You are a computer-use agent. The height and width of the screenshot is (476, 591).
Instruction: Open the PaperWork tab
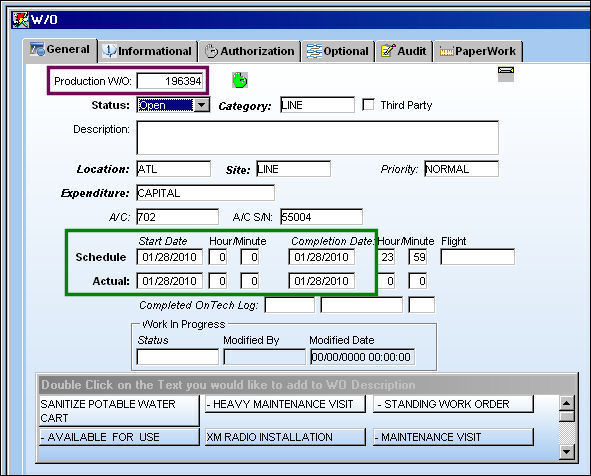click(x=478, y=51)
